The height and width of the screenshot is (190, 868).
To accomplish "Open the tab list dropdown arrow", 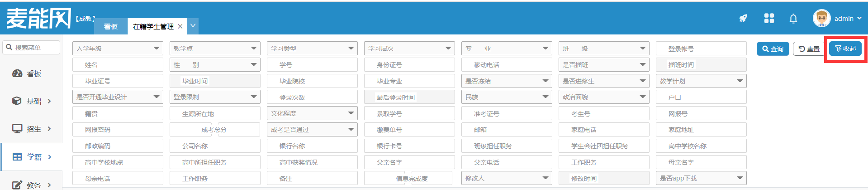I will pos(193,26).
